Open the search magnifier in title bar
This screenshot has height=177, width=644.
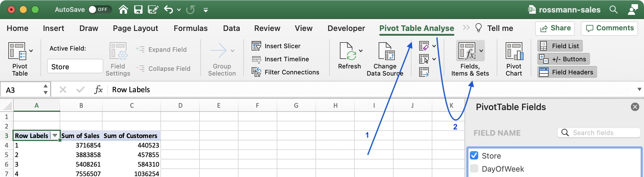tap(613, 10)
